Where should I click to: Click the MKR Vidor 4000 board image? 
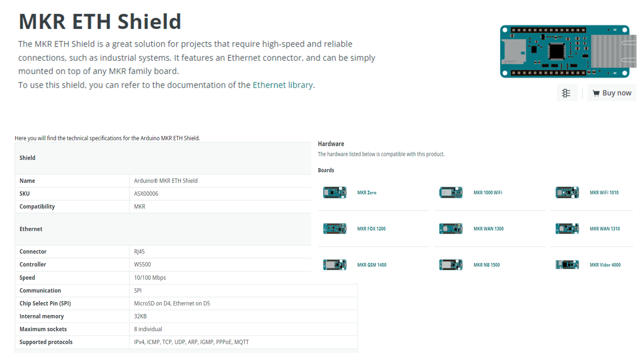567,265
